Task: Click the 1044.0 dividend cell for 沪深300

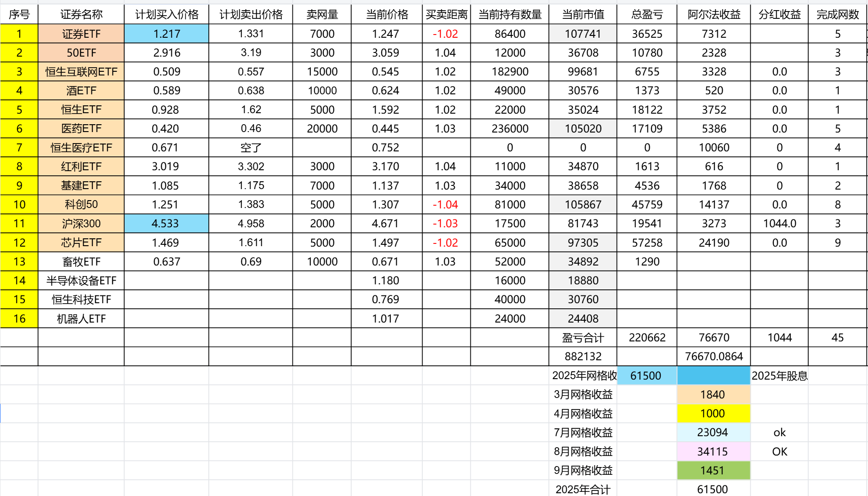Action: (779, 224)
